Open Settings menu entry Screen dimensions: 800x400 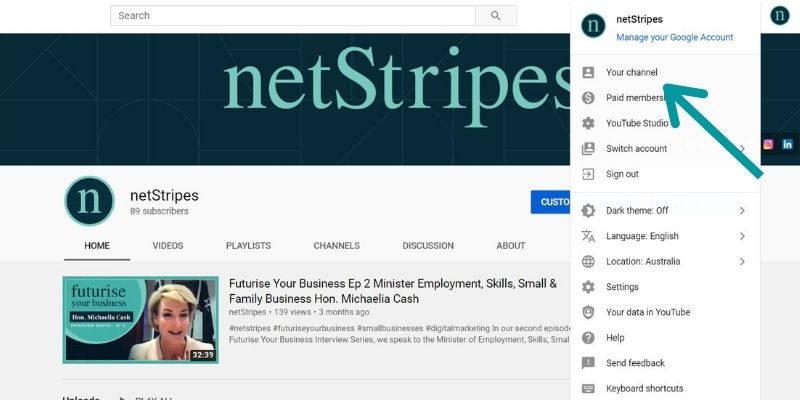[x=665, y=287]
